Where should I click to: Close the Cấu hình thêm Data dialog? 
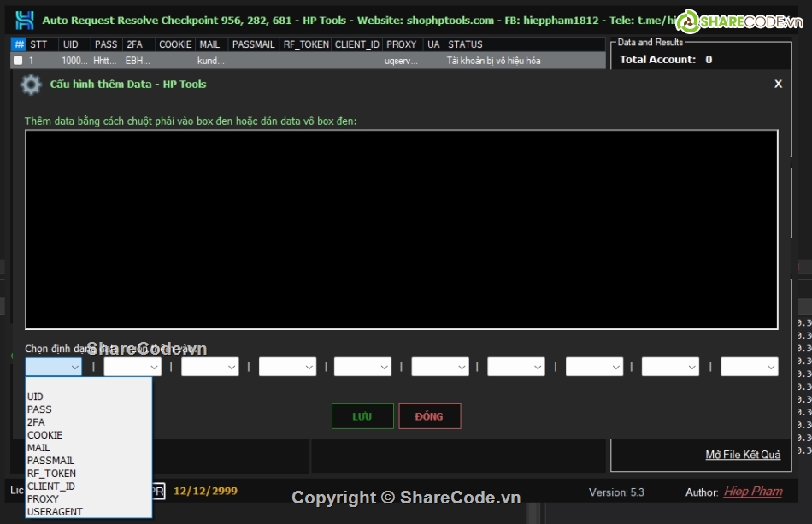pos(778,84)
